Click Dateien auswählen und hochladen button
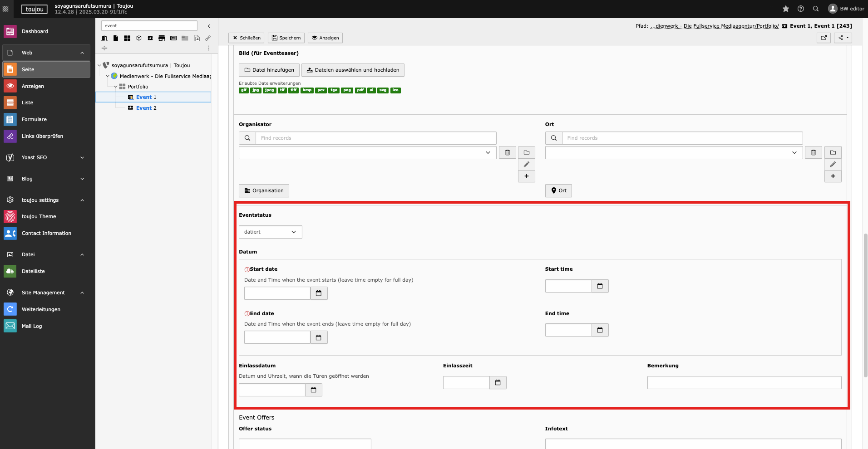The image size is (868, 449). point(353,70)
